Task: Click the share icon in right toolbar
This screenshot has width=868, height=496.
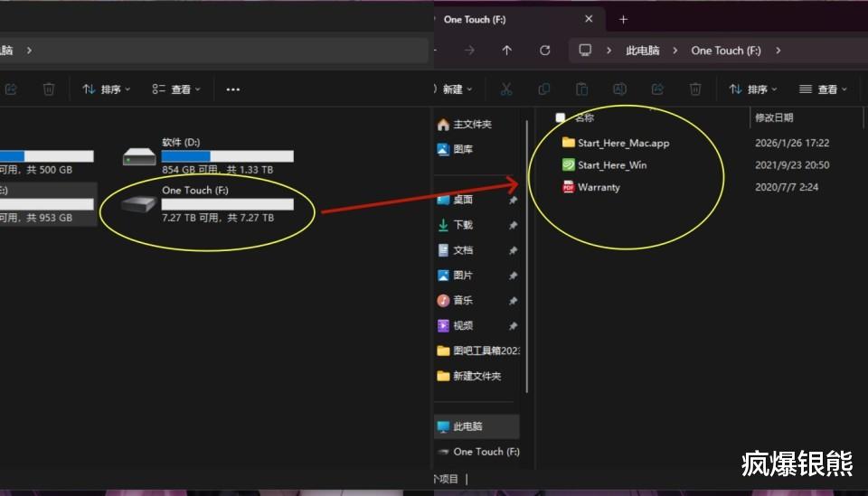Action: point(657,89)
